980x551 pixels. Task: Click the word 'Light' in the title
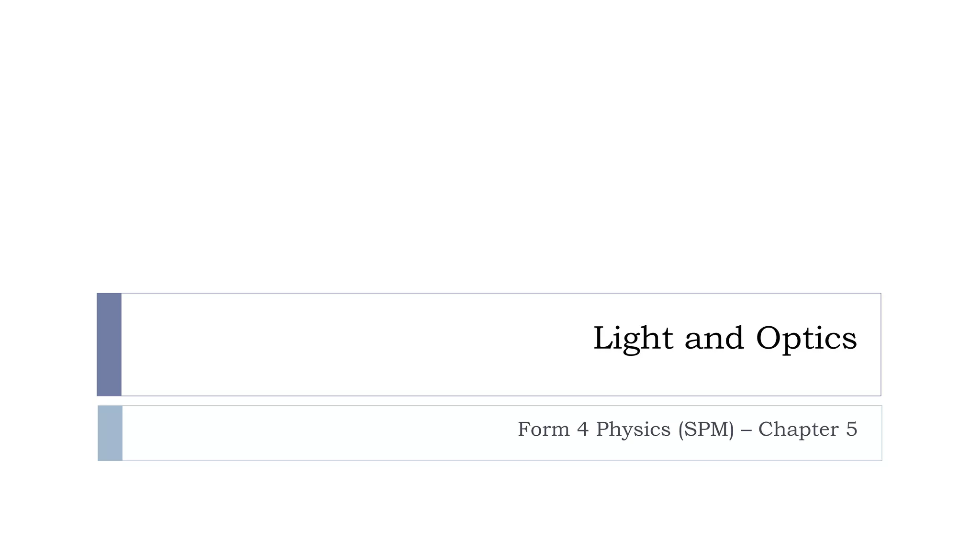tap(633, 338)
